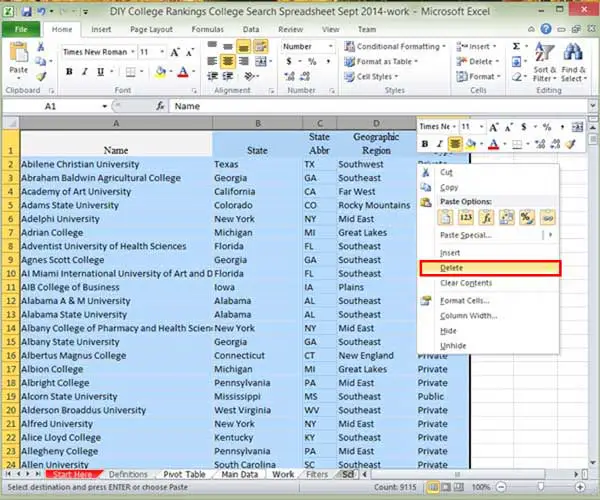Viewport: 600px width, 500px height.
Task: Open the Main Data sheet tab
Action: click(240, 474)
